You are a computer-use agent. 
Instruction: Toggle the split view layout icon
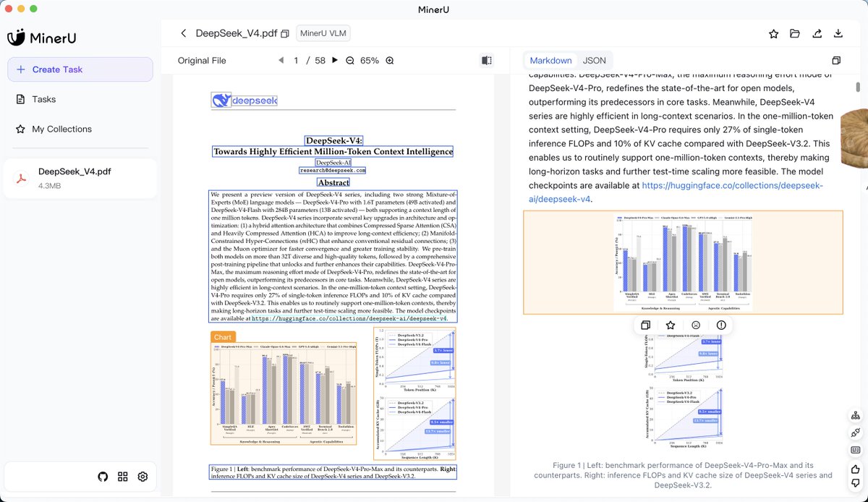[x=487, y=61]
